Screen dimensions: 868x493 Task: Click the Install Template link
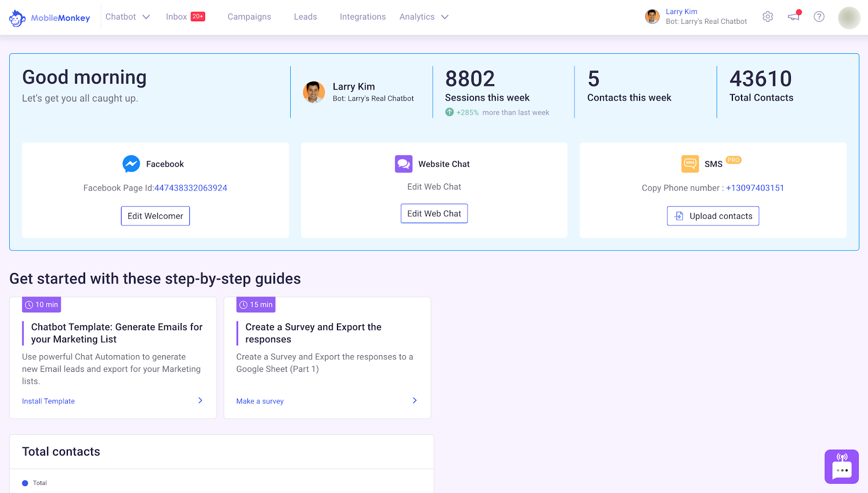(48, 401)
